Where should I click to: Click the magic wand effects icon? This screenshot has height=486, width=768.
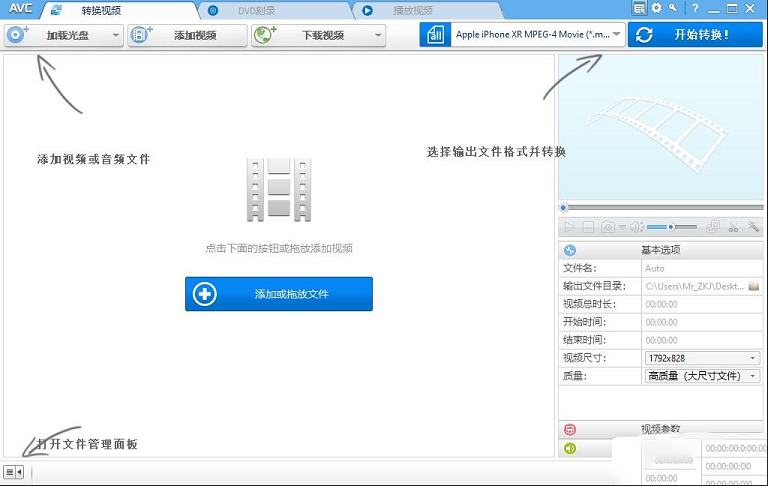(x=753, y=226)
